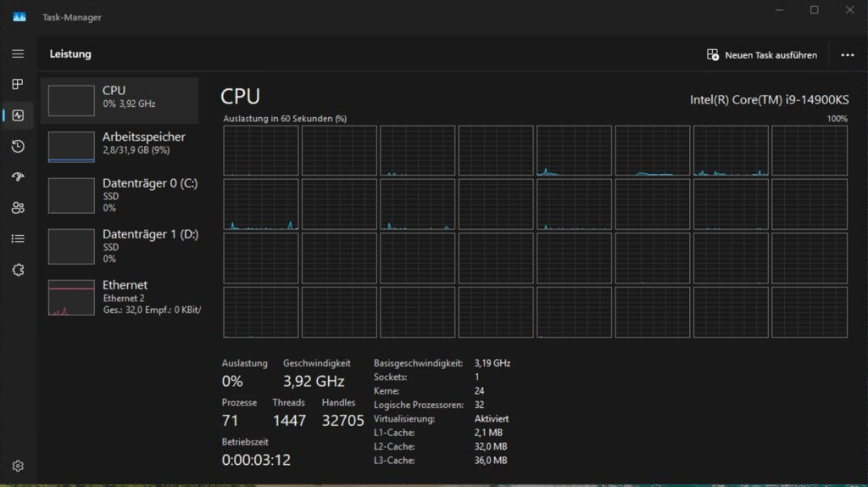The height and width of the screenshot is (487, 868).
Task: Click the Sockets value 1
Action: [x=476, y=378]
